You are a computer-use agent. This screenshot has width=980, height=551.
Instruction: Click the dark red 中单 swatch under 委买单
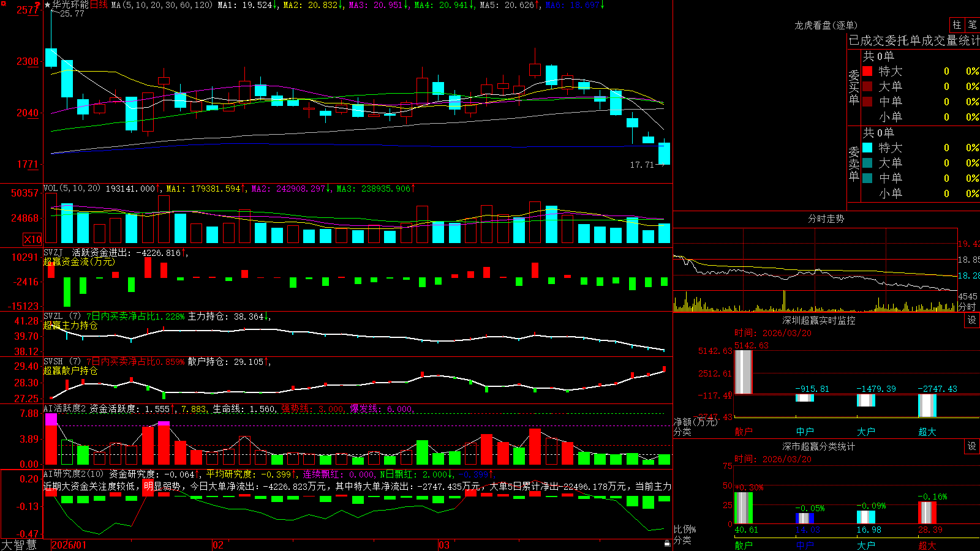pos(867,102)
